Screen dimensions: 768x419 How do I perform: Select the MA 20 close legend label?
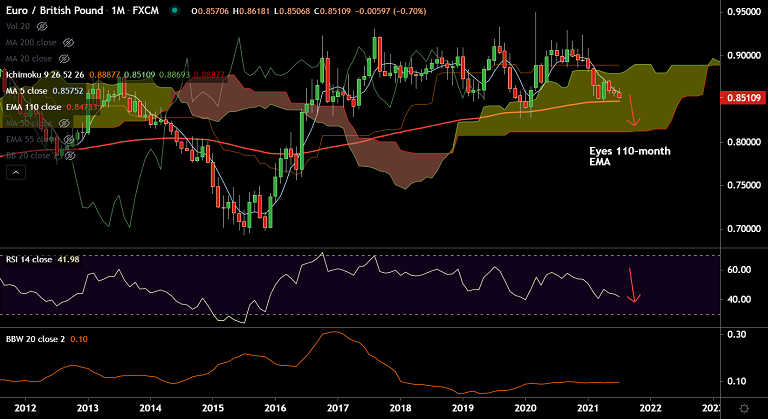pos(28,59)
